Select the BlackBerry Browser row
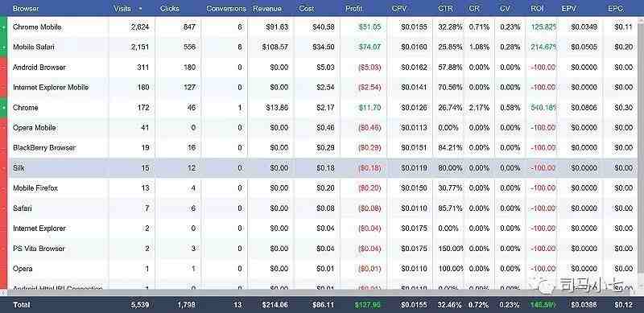This screenshot has width=644, height=313. pos(323,148)
